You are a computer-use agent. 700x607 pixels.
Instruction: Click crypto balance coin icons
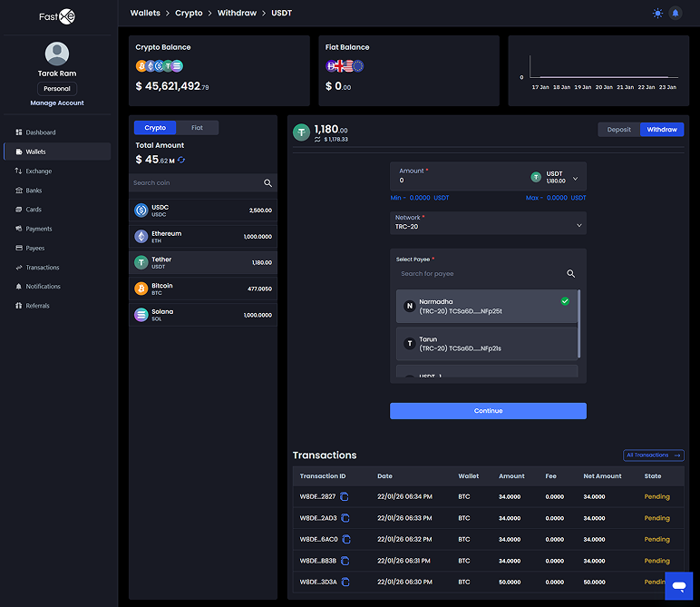(160, 66)
